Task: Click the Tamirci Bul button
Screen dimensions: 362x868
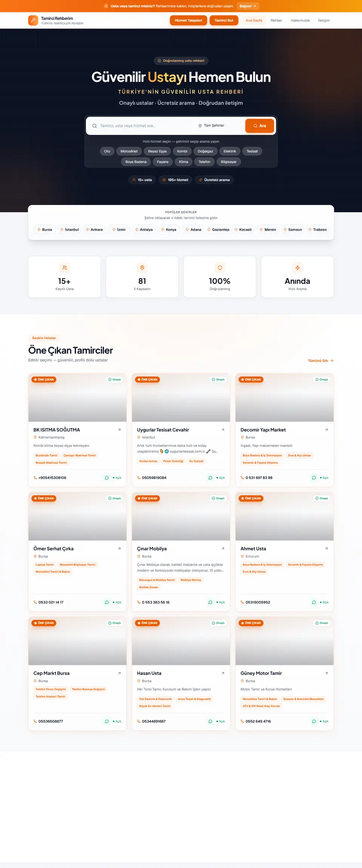Action: [x=224, y=20]
